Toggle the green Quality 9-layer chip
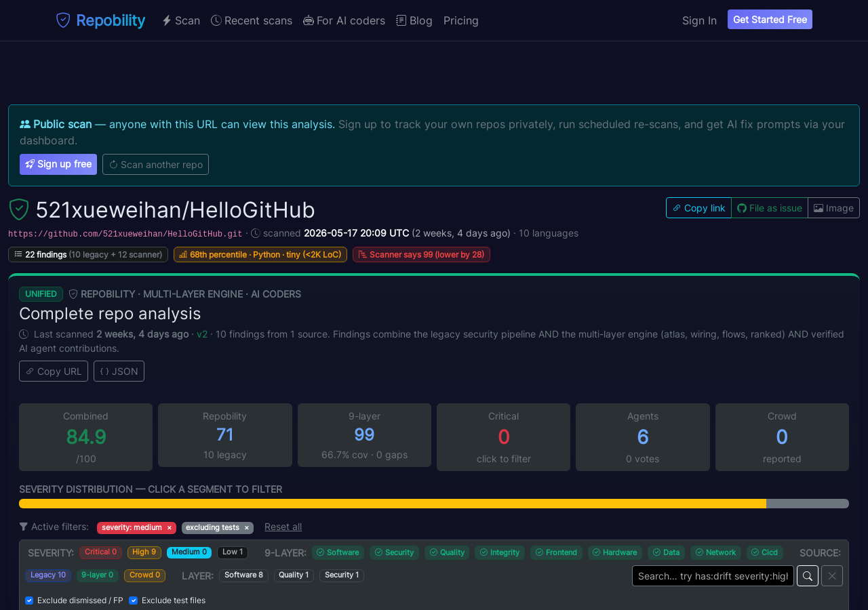 click(x=447, y=552)
